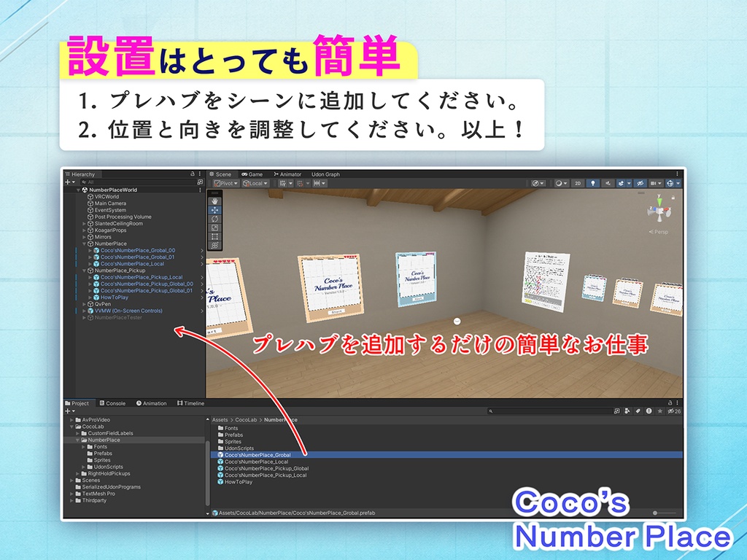Toggle scene lighting bulb button
747x560 pixels.
[592, 183]
